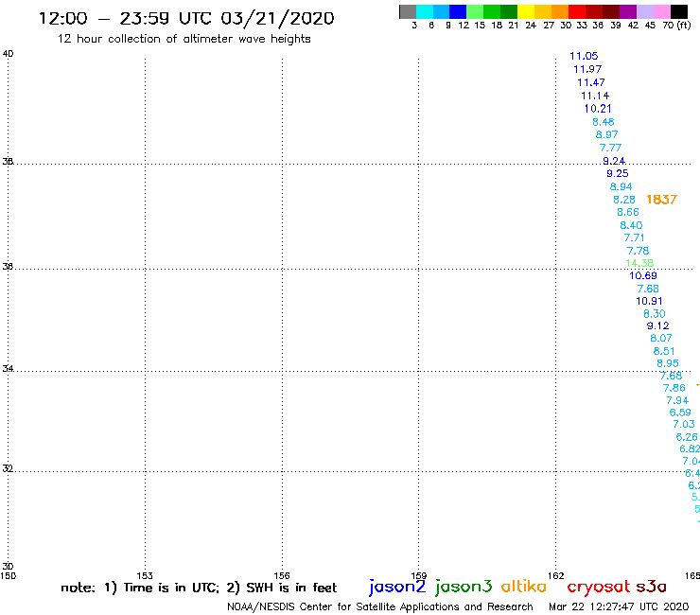The width and height of the screenshot is (700, 615).
Task: Click the wave height value 7.86
Action: coord(674,388)
